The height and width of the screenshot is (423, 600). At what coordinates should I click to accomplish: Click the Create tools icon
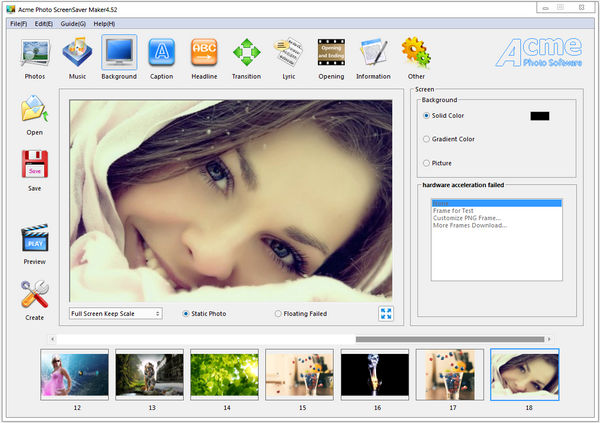click(35, 295)
